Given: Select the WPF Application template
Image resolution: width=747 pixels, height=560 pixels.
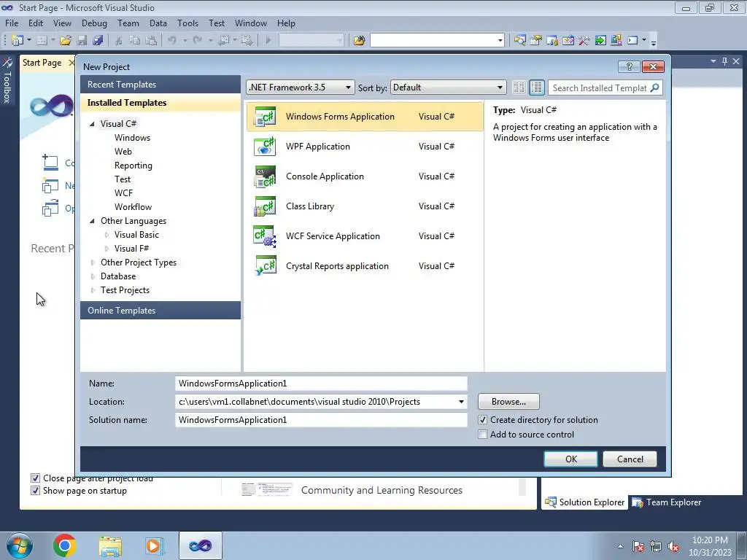Looking at the screenshot, I should point(365,147).
